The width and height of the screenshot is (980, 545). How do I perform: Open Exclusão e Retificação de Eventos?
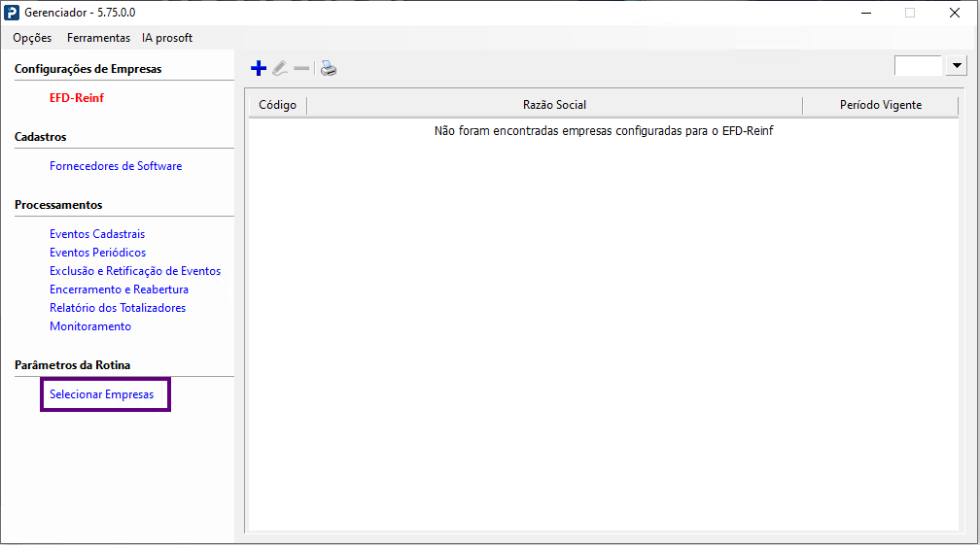pos(135,271)
